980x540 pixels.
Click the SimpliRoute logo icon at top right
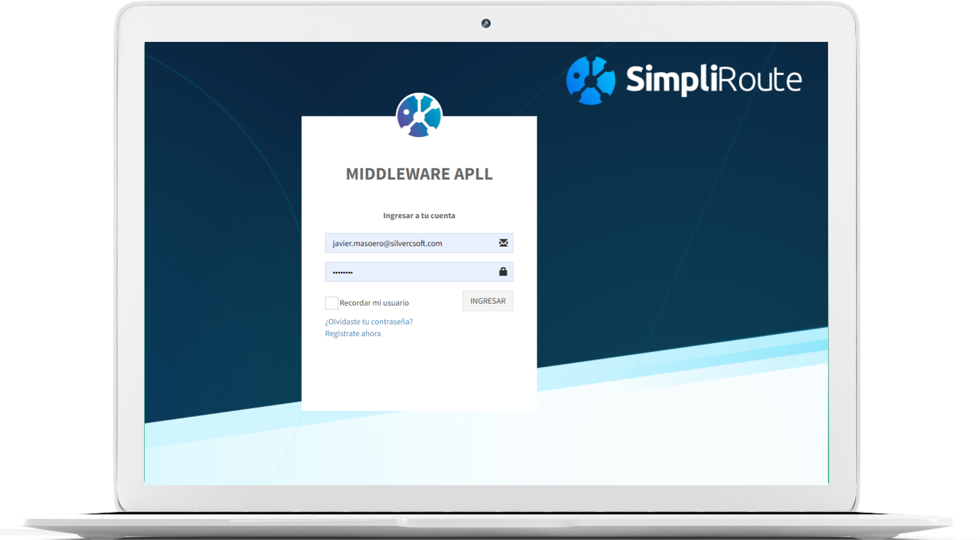(x=591, y=81)
